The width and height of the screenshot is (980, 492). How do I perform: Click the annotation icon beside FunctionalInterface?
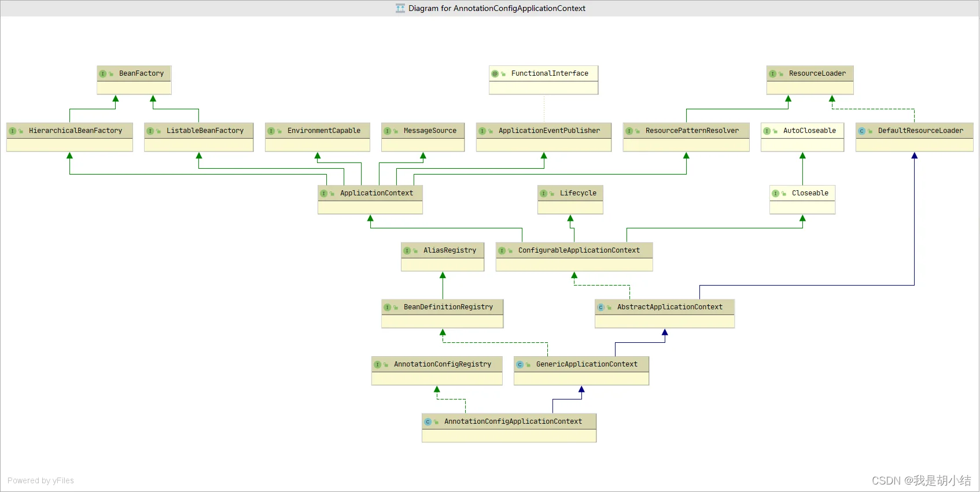[495, 74]
